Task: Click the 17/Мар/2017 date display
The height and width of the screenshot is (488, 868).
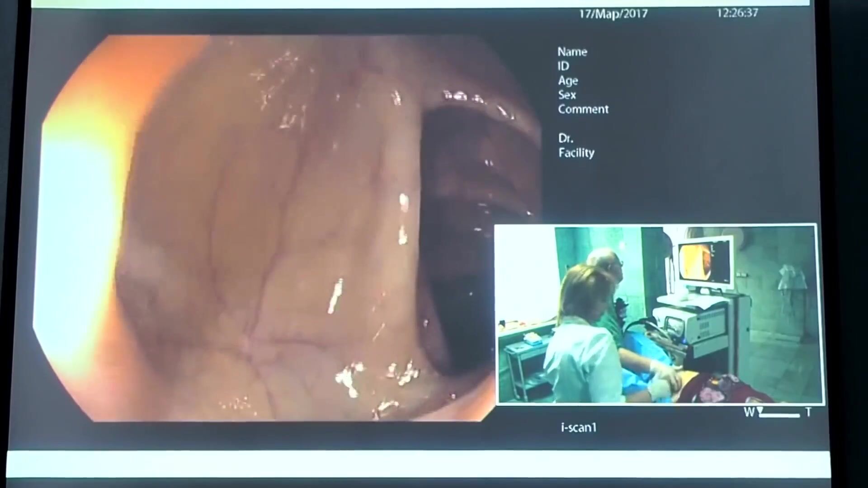Action: pos(613,14)
